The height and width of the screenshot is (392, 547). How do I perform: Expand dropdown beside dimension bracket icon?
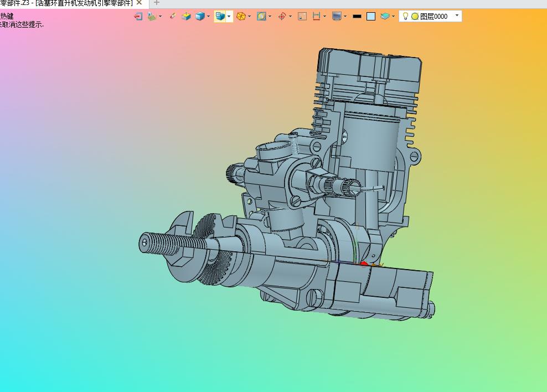pos(325,17)
